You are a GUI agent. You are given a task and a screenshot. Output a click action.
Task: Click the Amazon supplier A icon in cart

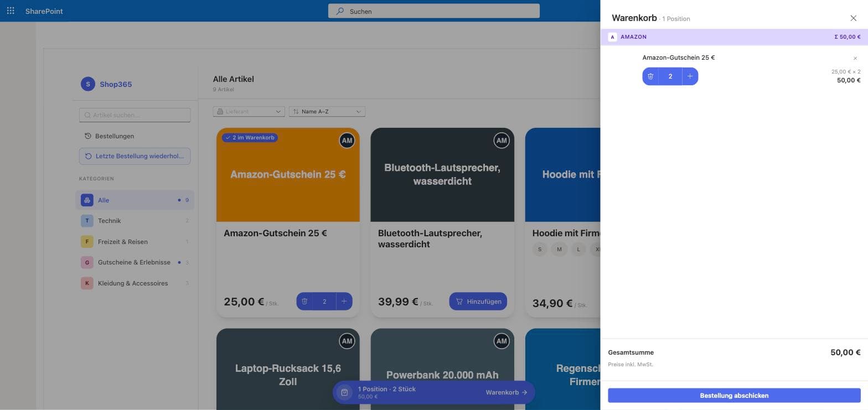click(x=612, y=37)
